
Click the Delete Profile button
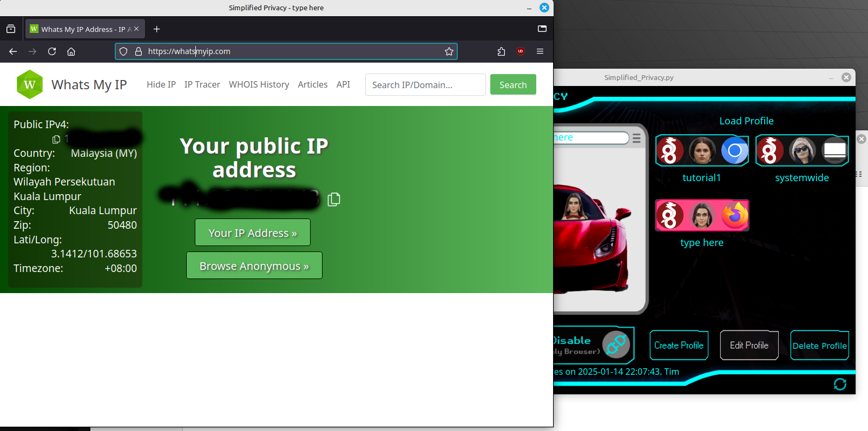(x=819, y=346)
